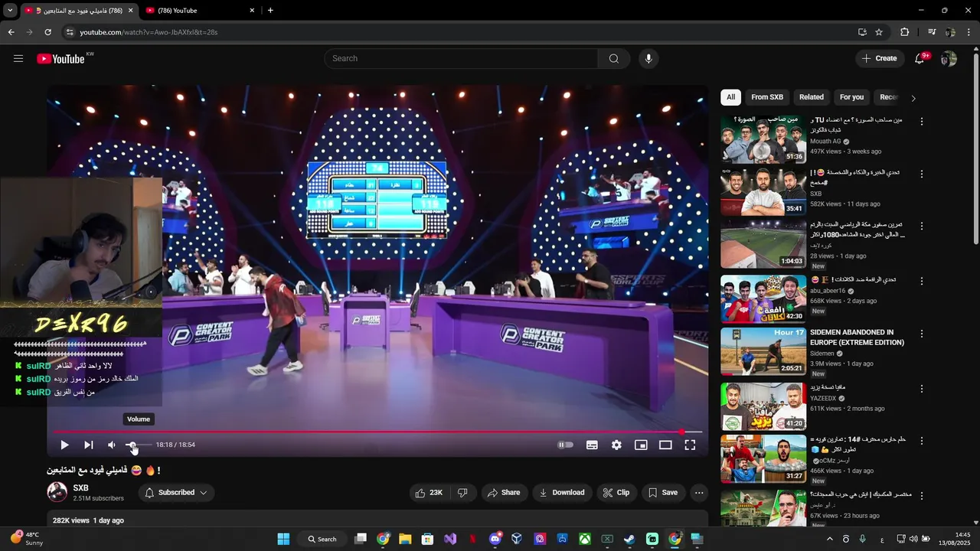
Task: Mute the video with speaker icon
Action: click(112, 445)
